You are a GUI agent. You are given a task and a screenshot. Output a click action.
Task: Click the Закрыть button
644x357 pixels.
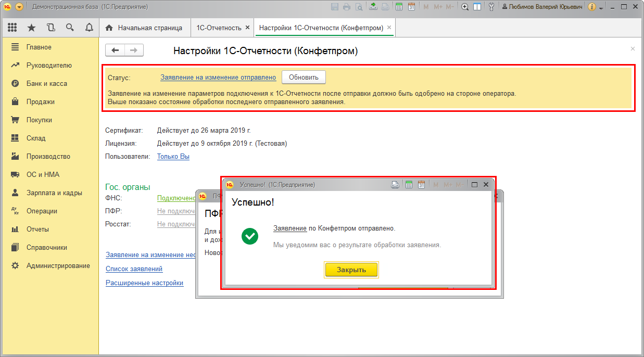(351, 270)
